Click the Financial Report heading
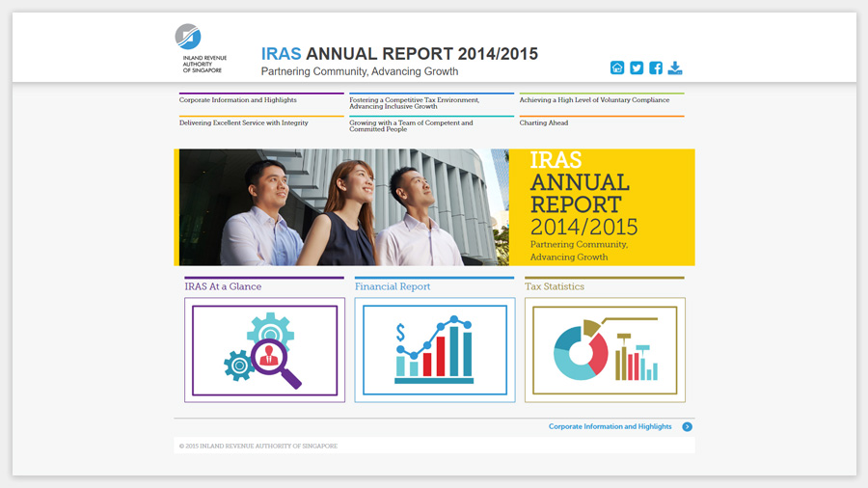 click(393, 286)
